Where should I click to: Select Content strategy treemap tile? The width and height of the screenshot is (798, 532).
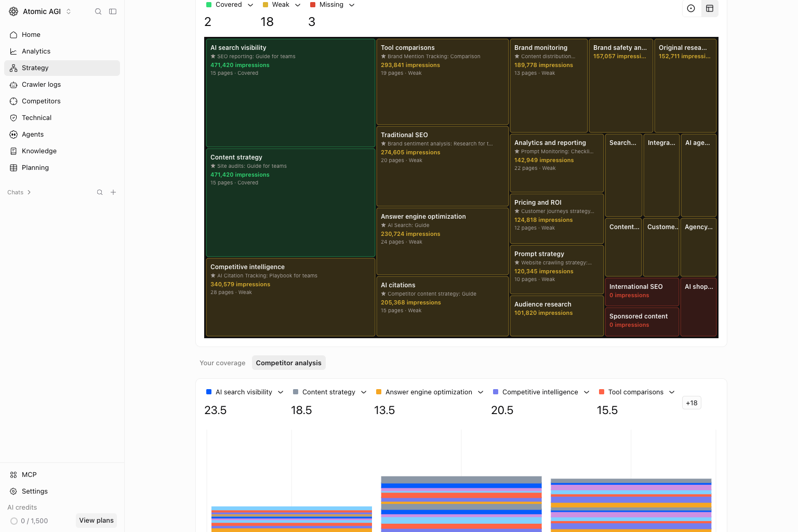(290, 203)
